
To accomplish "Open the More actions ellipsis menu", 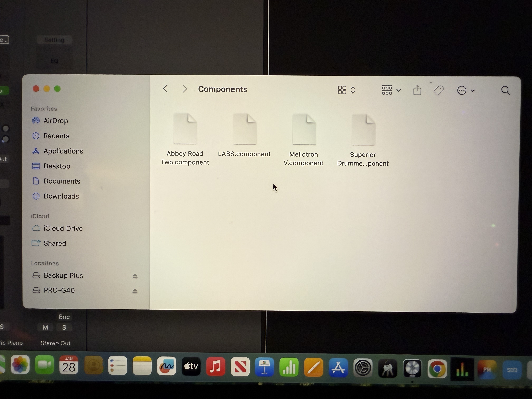I will (466, 90).
